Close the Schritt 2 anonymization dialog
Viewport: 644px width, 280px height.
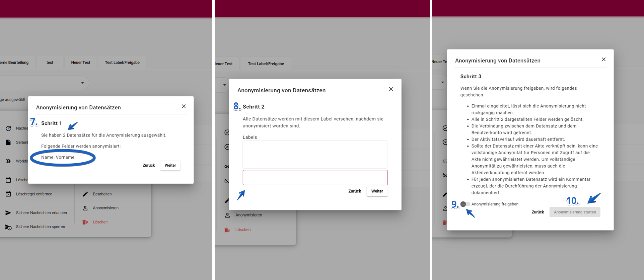(391, 89)
